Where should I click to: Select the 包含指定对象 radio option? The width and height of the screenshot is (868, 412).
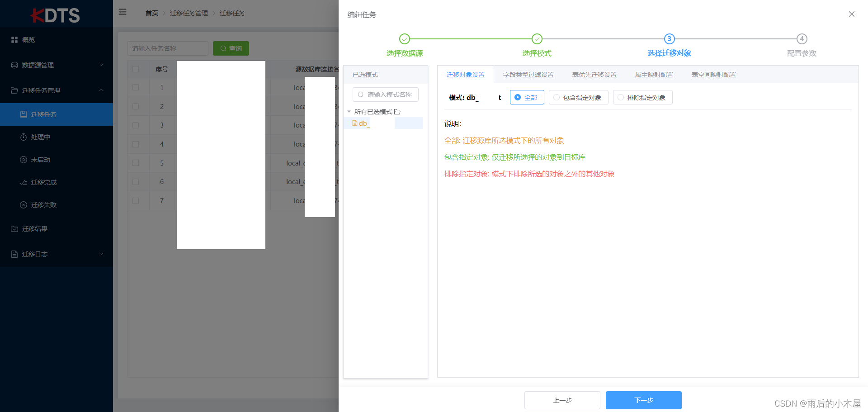[579, 97]
